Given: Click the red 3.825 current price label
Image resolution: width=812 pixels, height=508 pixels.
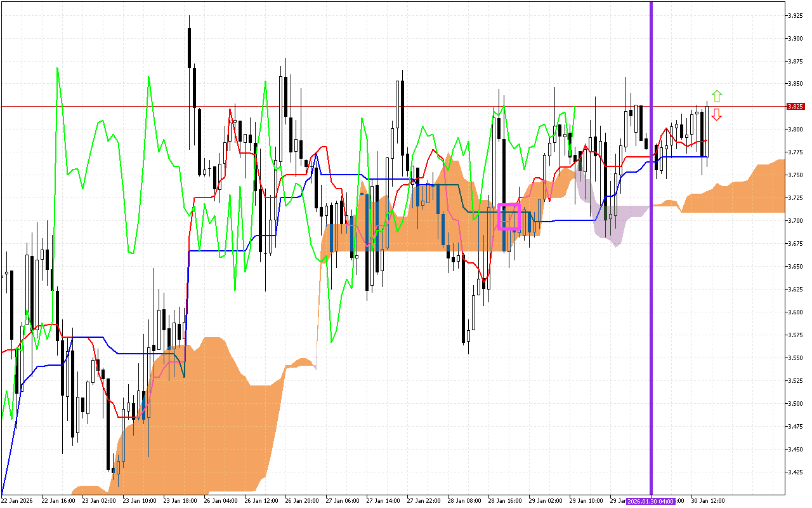Looking at the screenshot, I should tap(795, 107).
